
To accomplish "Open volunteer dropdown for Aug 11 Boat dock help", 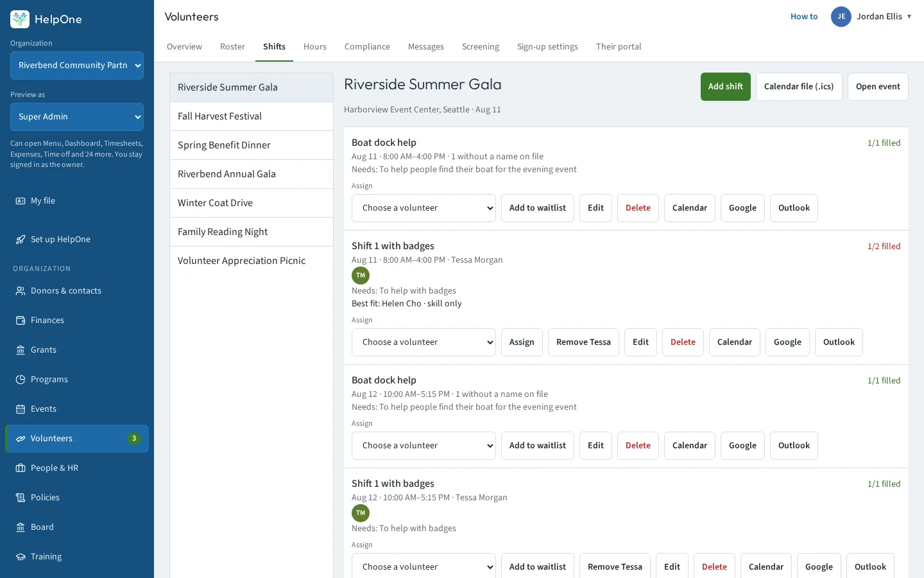I will pos(424,208).
